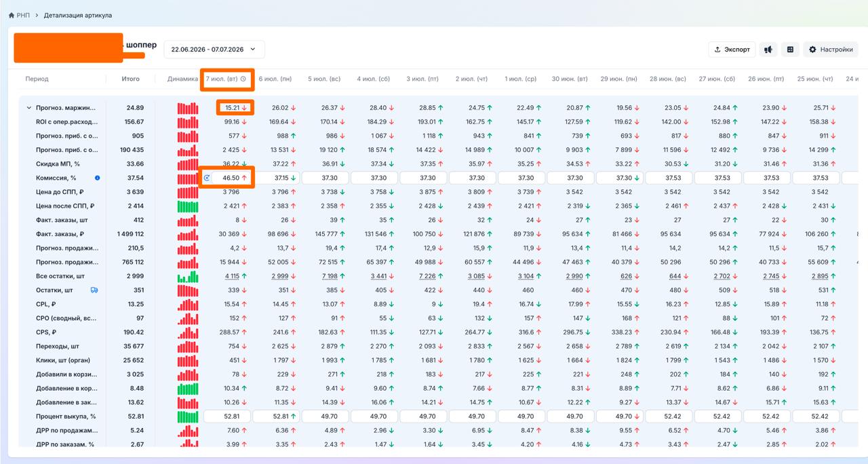
Task: Click the home icon in breadcrumb
Action: click(12, 15)
